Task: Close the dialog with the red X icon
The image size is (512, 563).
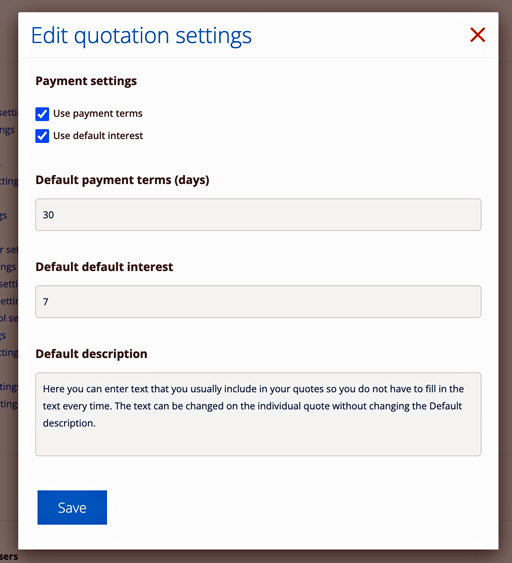Action: coord(478,35)
